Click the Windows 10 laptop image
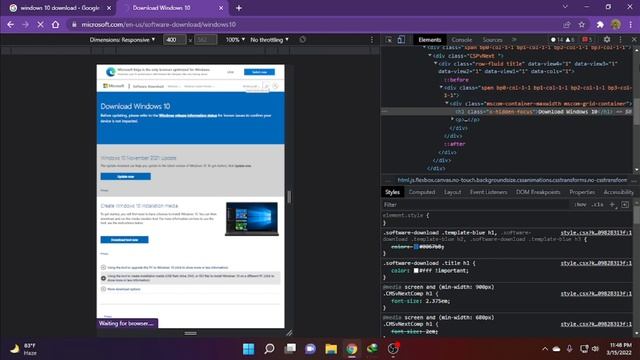 tap(252, 219)
